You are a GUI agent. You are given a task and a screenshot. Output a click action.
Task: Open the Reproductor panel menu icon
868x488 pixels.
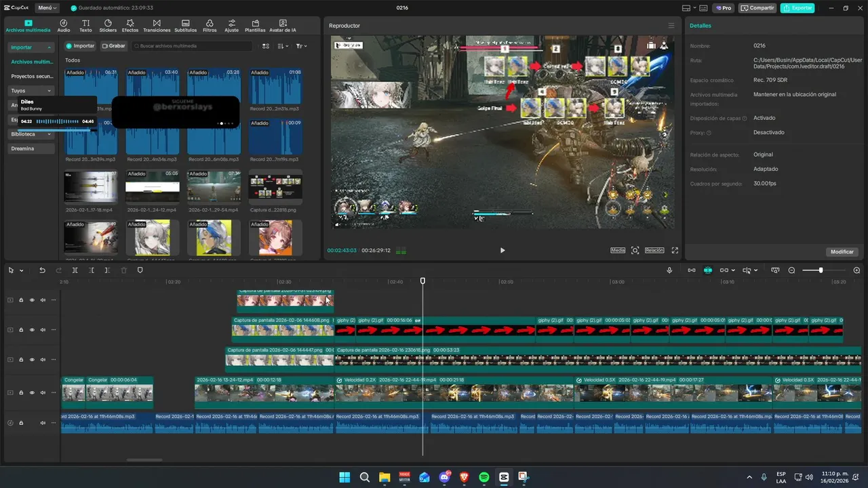(x=671, y=26)
